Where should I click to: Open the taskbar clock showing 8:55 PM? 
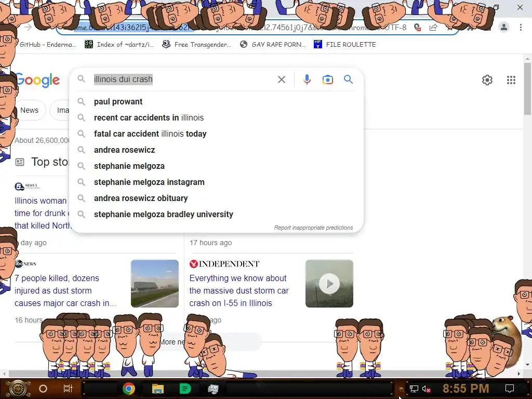pos(465,389)
